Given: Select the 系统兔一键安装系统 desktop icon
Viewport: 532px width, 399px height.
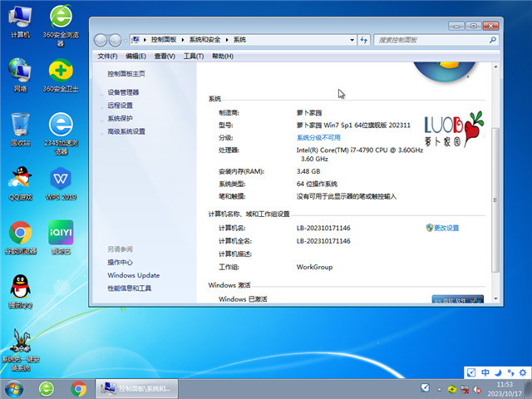Looking at the screenshot, I should (x=20, y=349).
